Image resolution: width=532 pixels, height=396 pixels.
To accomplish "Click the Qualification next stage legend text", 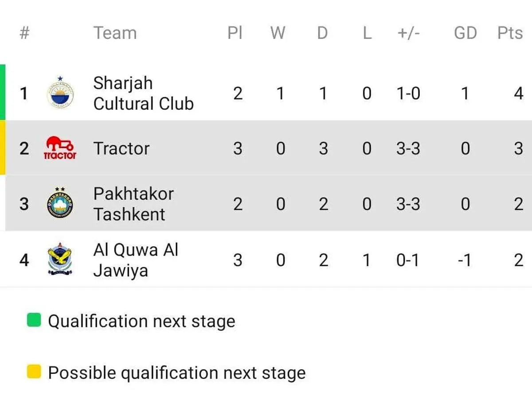I will (141, 321).
